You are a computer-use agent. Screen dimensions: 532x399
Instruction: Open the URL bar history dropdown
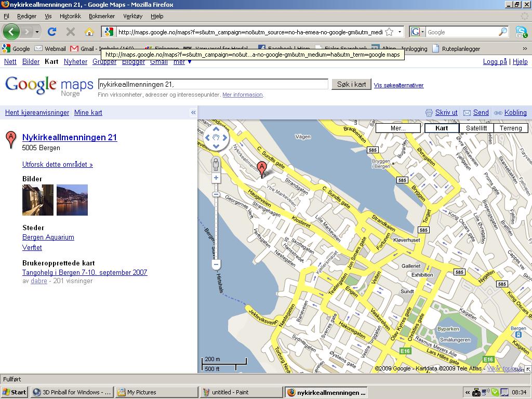coord(400,32)
